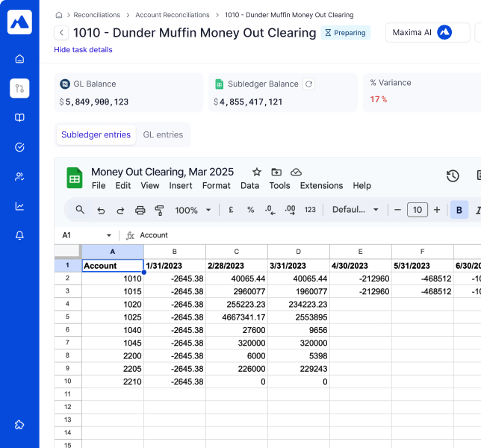This screenshot has width=481, height=448.
Task: Click the back arrow button
Action: tap(61, 33)
